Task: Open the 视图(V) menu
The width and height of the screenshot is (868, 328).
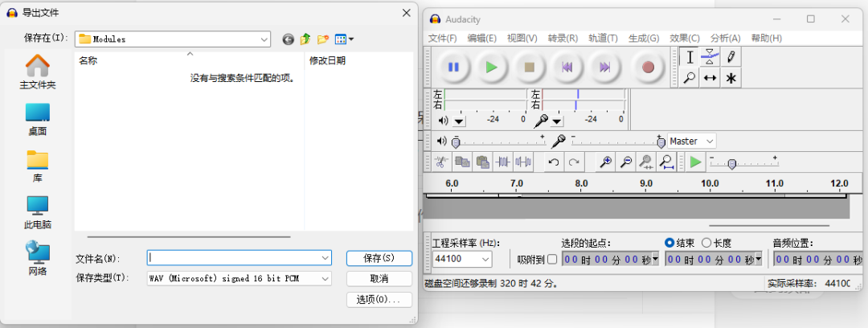Action: point(522,39)
